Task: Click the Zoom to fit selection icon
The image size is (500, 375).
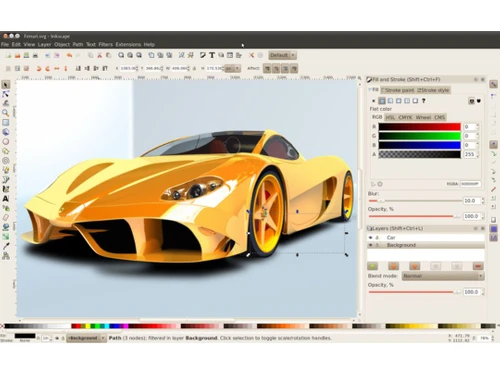Action: click(x=121, y=55)
